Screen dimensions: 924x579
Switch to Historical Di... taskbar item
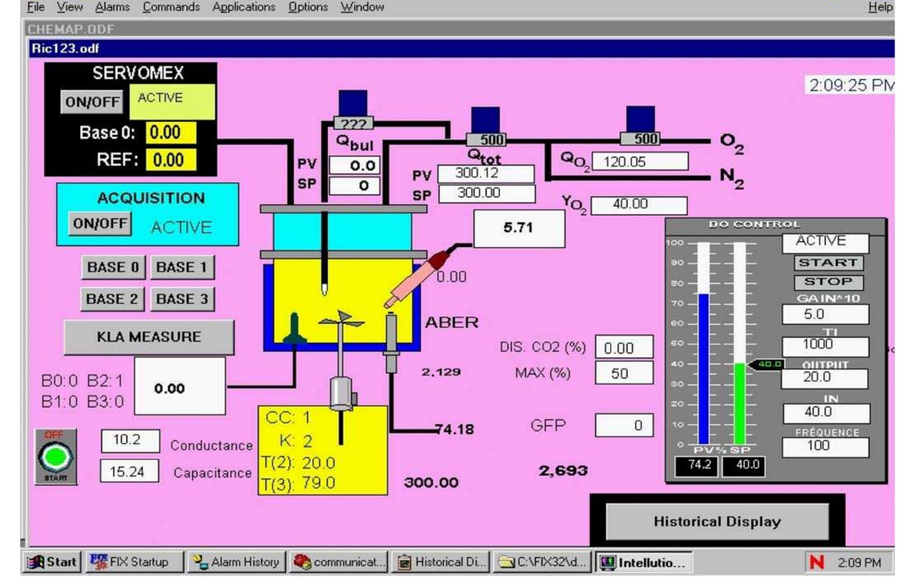point(441,563)
